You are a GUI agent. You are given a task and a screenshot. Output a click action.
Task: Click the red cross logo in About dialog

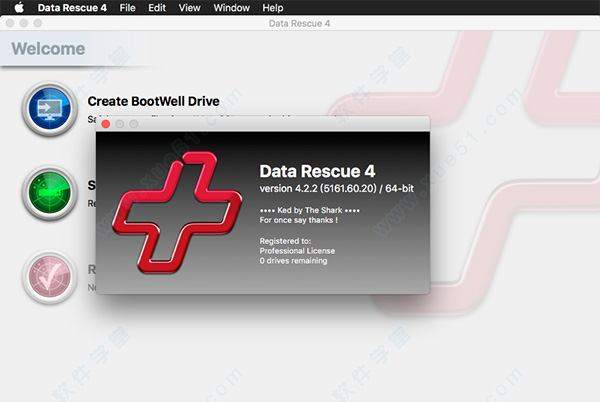[177, 212]
